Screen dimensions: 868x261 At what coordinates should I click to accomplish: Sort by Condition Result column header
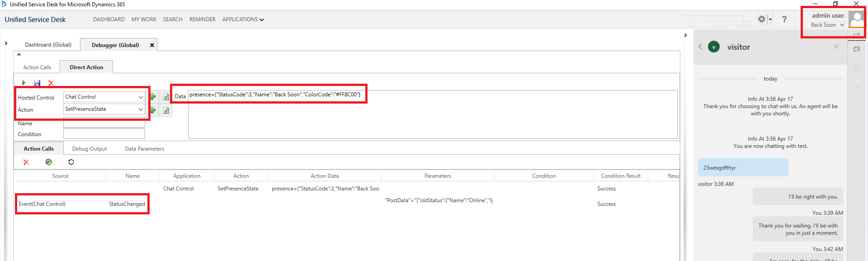coord(621,176)
